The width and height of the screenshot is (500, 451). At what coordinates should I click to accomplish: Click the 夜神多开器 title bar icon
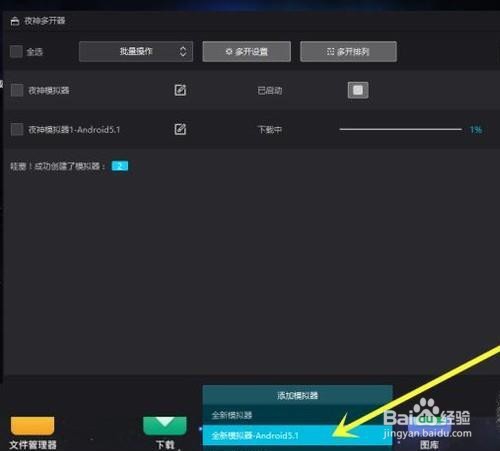tap(15, 21)
